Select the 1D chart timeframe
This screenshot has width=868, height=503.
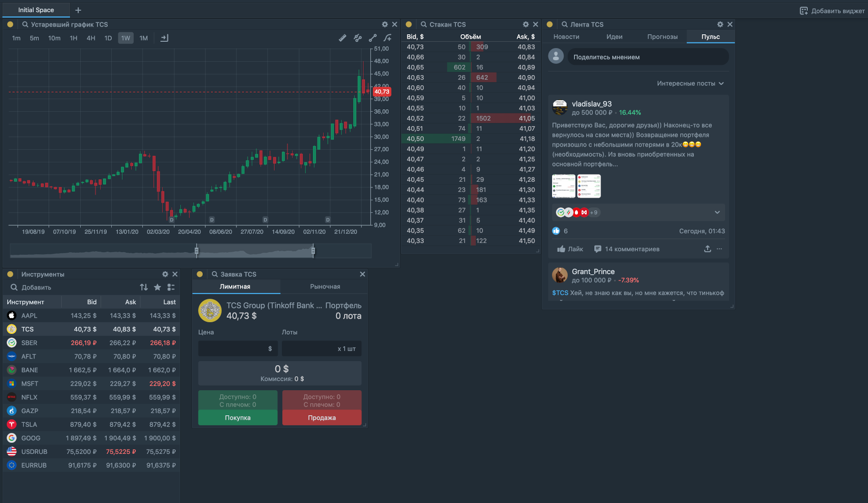108,38
